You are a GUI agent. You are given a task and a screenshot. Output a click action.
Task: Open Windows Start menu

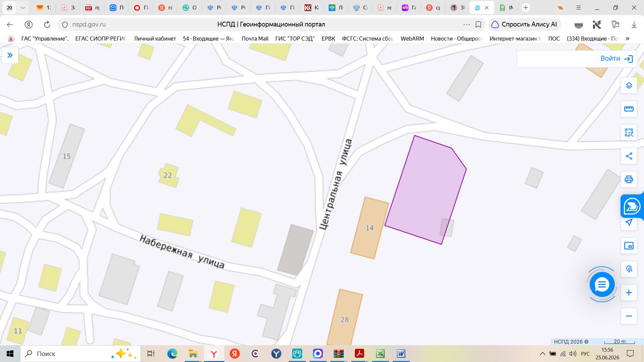pyautogui.click(x=10, y=354)
